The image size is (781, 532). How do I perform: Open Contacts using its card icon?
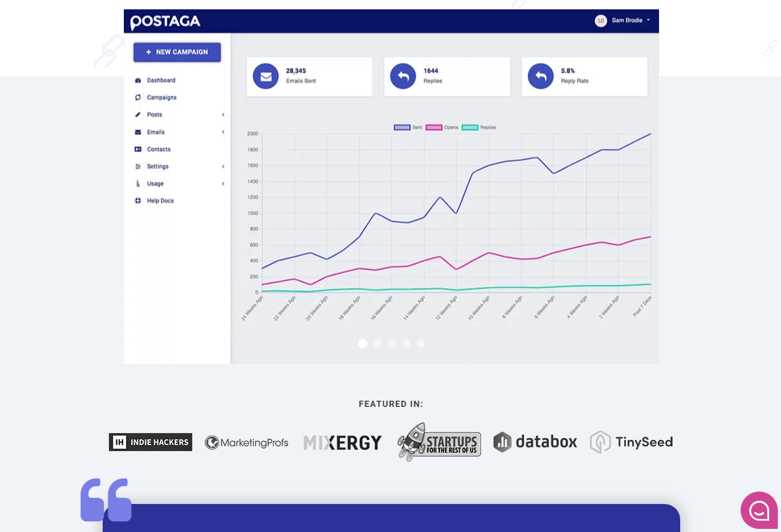pyautogui.click(x=138, y=149)
